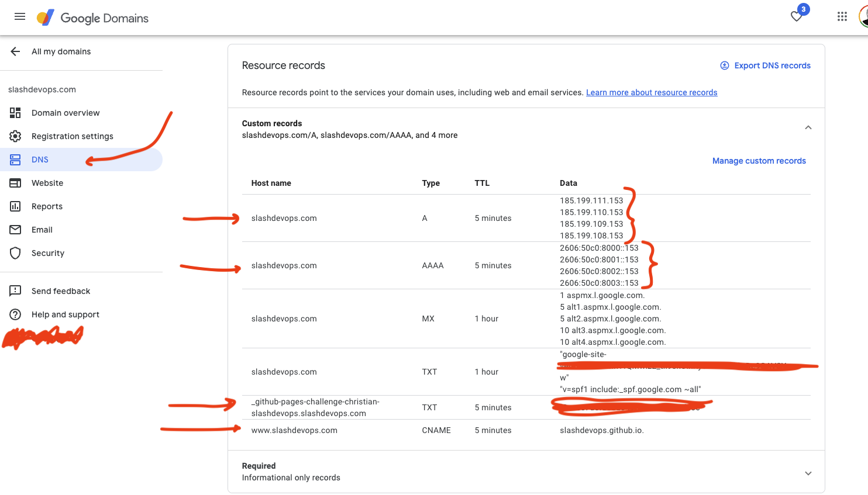Click the Email envelope icon
The image size is (868, 495).
tap(15, 230)
